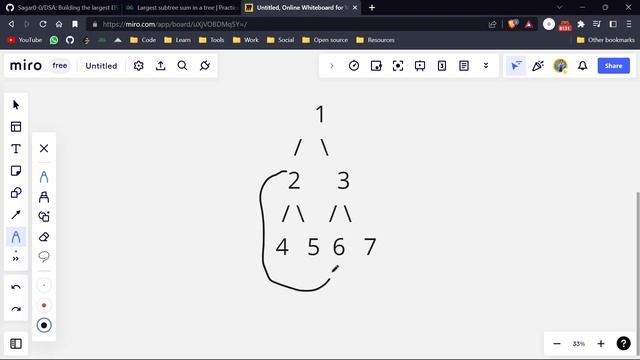The image size is (640, 360).
Task: Select the Shapes tool
Action: (x=16, y=193)
